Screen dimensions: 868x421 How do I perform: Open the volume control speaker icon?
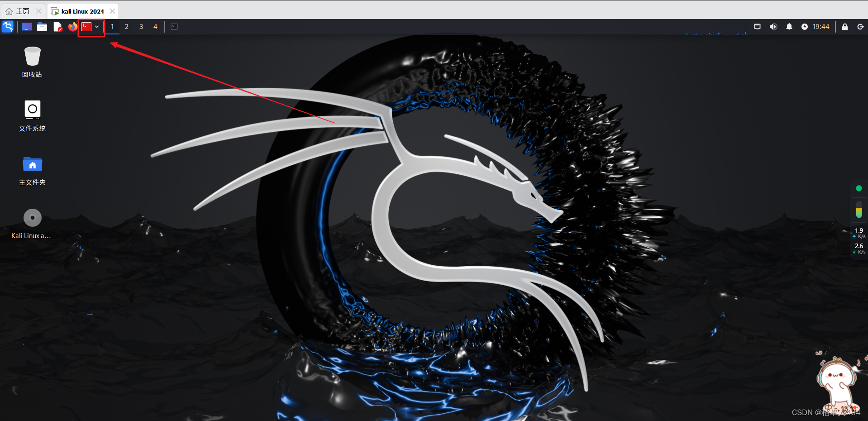point(773,27)
